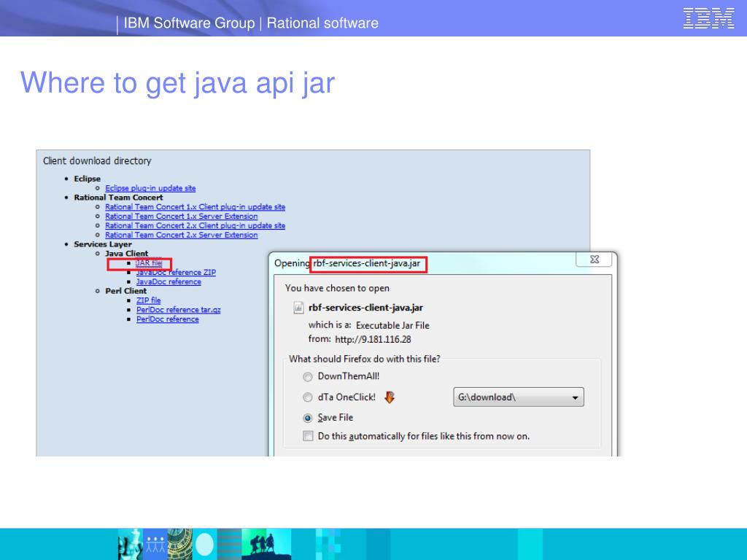Open Rational Team Concert 1.x Client plug-in update site
Screen dimensions: 747x560
tap(195, 206)
